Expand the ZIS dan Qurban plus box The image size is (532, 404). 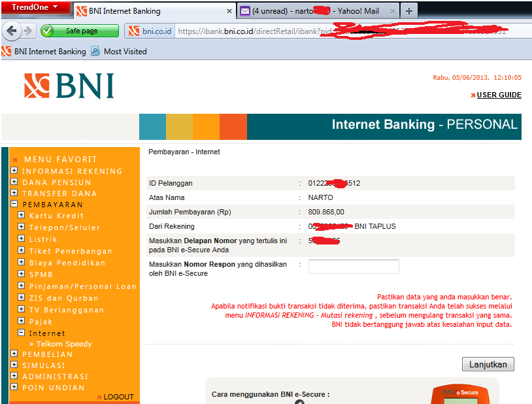(22, 297)
